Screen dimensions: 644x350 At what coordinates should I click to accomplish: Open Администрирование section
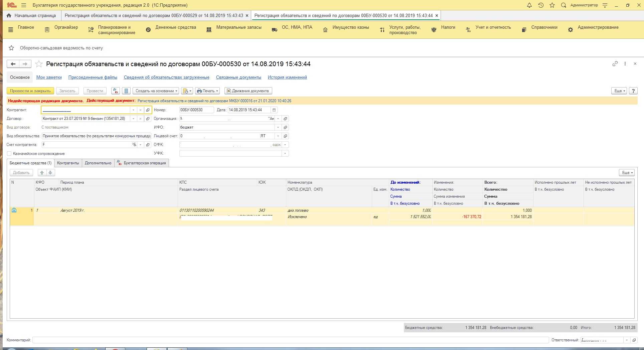pyautogui.click(x=593, y=30)
